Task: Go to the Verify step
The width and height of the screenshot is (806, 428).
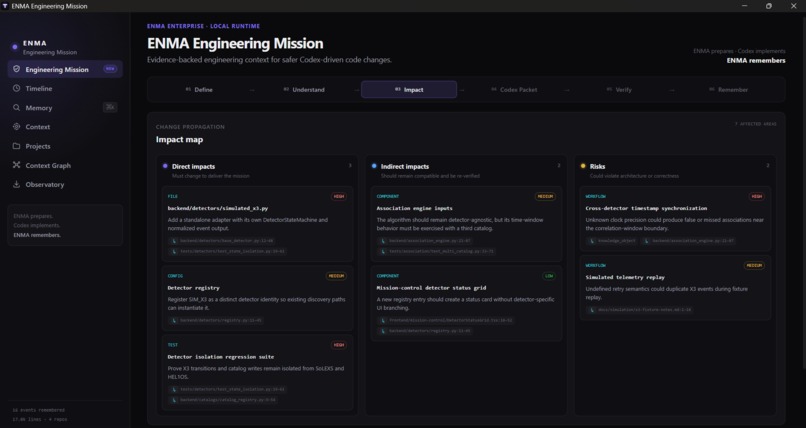Action: [619, 89]
